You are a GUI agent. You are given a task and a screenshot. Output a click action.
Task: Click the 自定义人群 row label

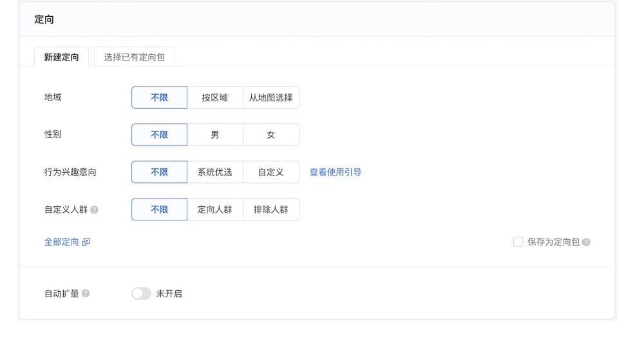(x=66, y=210)
